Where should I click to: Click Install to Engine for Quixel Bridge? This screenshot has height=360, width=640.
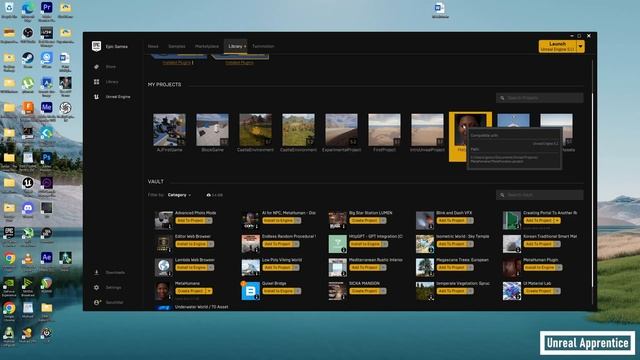[278, 291]
